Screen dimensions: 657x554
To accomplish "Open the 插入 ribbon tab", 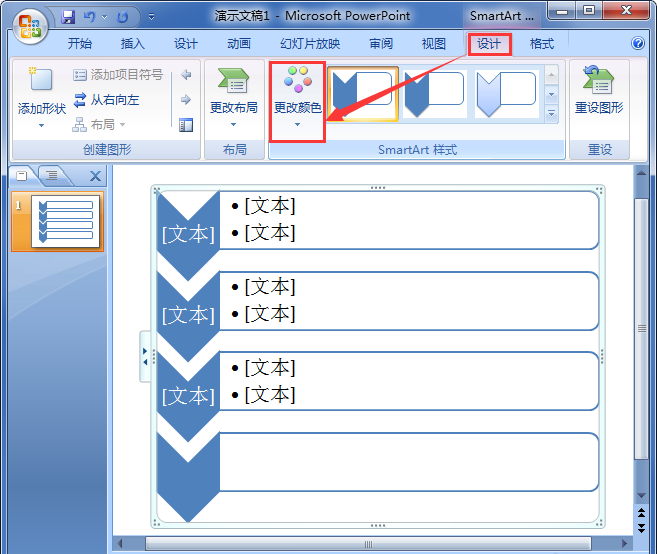I will pos(132,44).
